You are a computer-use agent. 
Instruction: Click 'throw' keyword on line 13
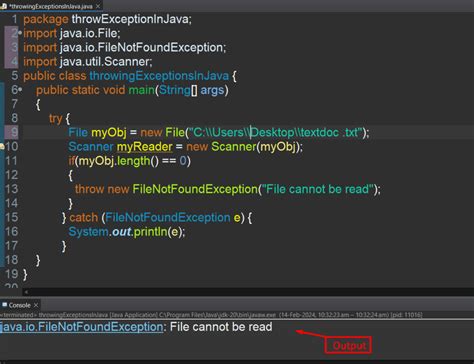click(x=89, y=189)
